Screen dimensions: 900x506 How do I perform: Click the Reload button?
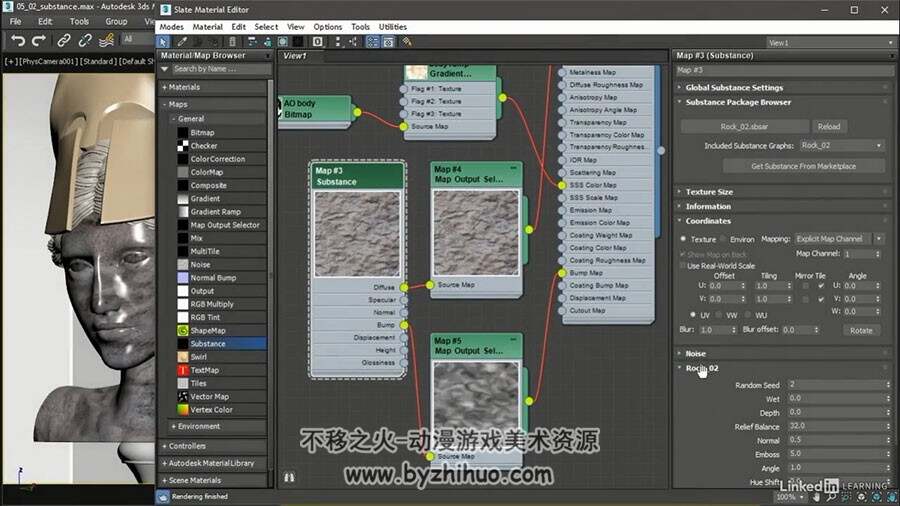coord(828,126)
